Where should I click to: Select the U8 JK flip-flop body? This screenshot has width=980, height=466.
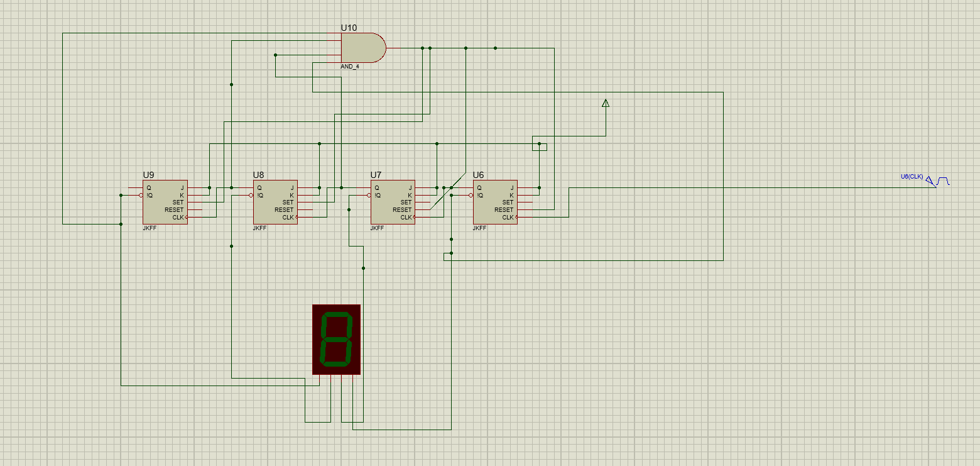[275, 202]
